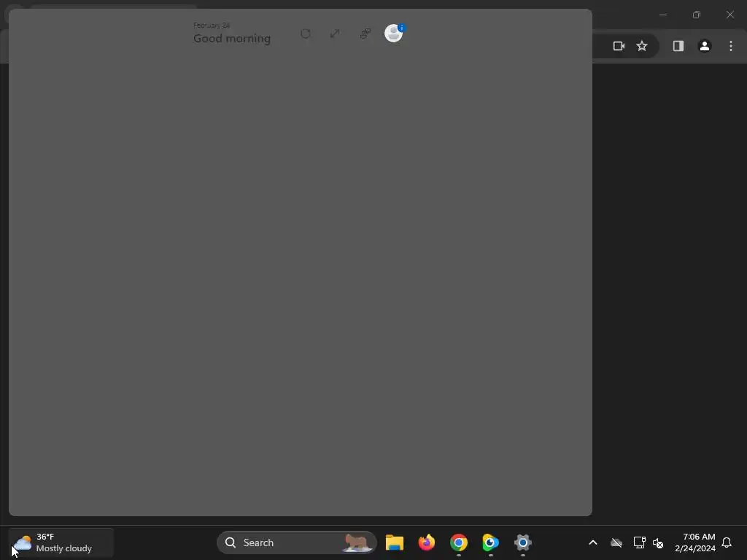Click the Good morning greeting text
747x560 pixels.
(232, 39)
